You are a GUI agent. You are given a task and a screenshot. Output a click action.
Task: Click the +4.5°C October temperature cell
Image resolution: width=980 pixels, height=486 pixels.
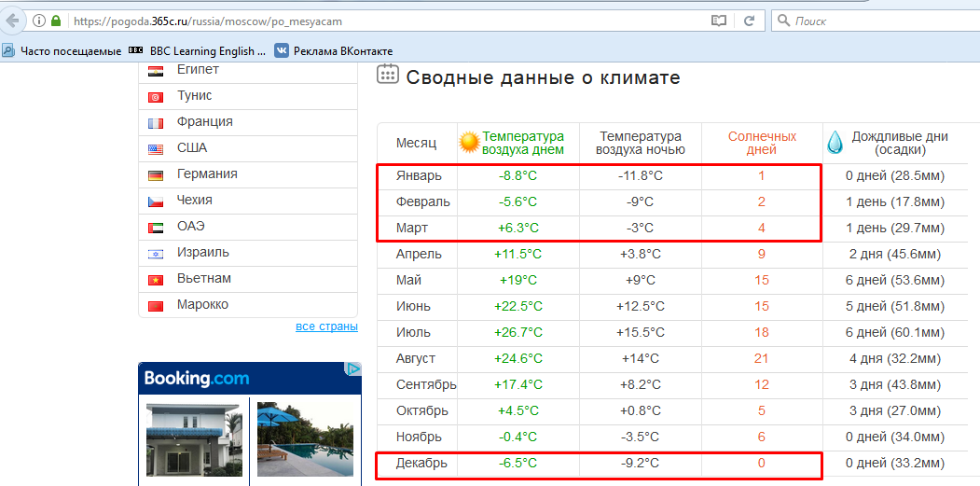(518, 411)
